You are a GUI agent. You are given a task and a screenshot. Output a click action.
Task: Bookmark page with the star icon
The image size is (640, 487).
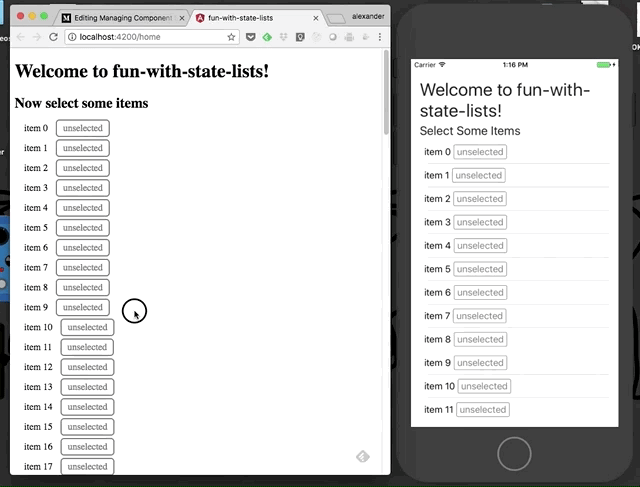click(232, 37)
